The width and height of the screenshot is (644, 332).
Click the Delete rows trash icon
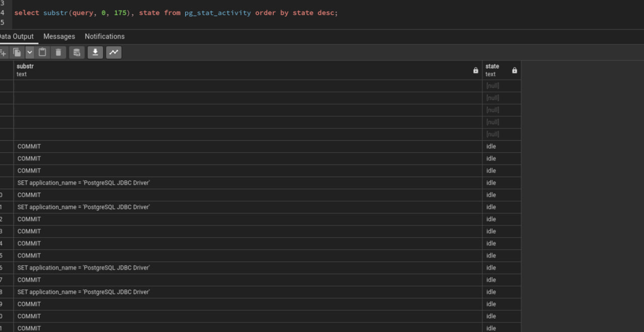[x=58, y=52]
